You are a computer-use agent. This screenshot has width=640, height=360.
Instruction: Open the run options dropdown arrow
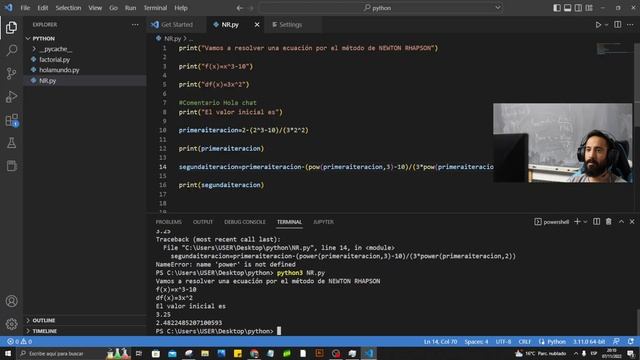[607, 25]
